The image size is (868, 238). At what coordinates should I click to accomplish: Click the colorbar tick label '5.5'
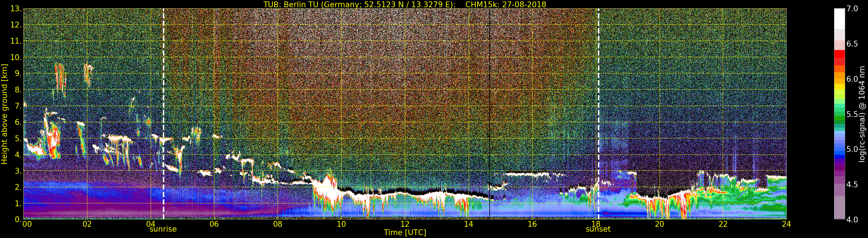pyautogui.click(x=852, y=114)
